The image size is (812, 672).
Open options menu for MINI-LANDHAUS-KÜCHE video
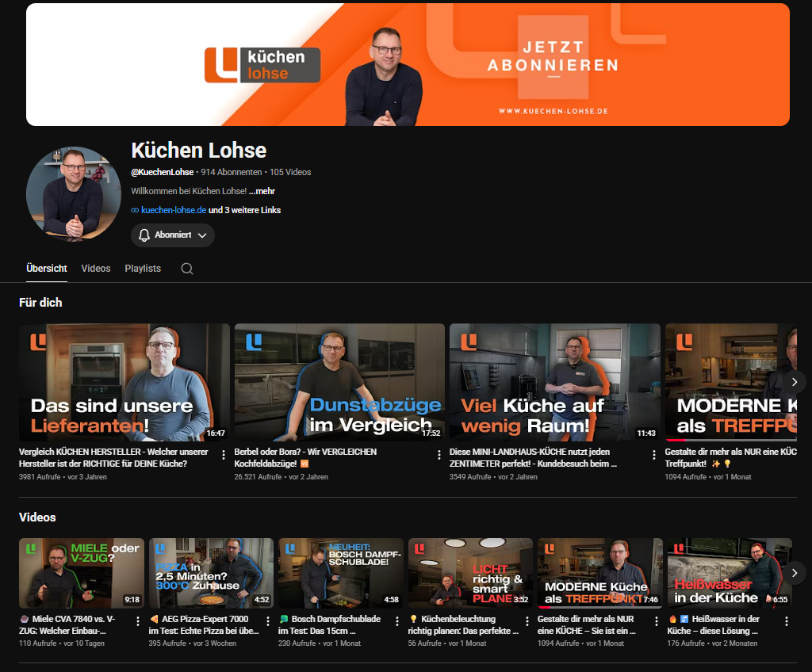[x=654, y=455]
